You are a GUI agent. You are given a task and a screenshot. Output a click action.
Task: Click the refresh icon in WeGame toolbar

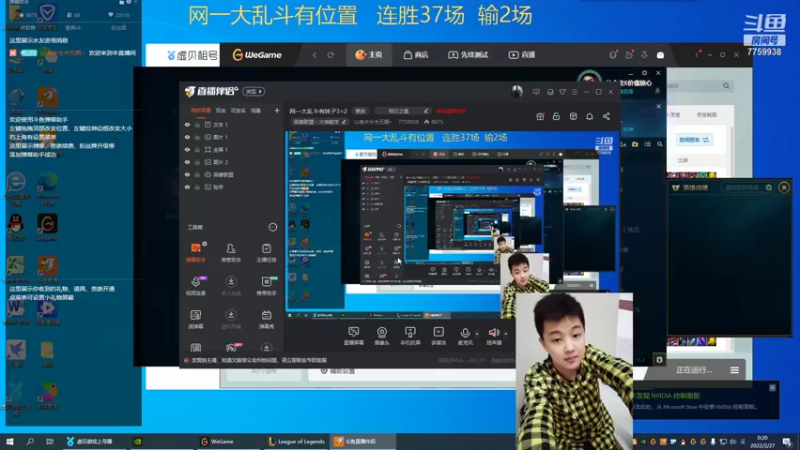pyautogui.click(x=331, y=55)
